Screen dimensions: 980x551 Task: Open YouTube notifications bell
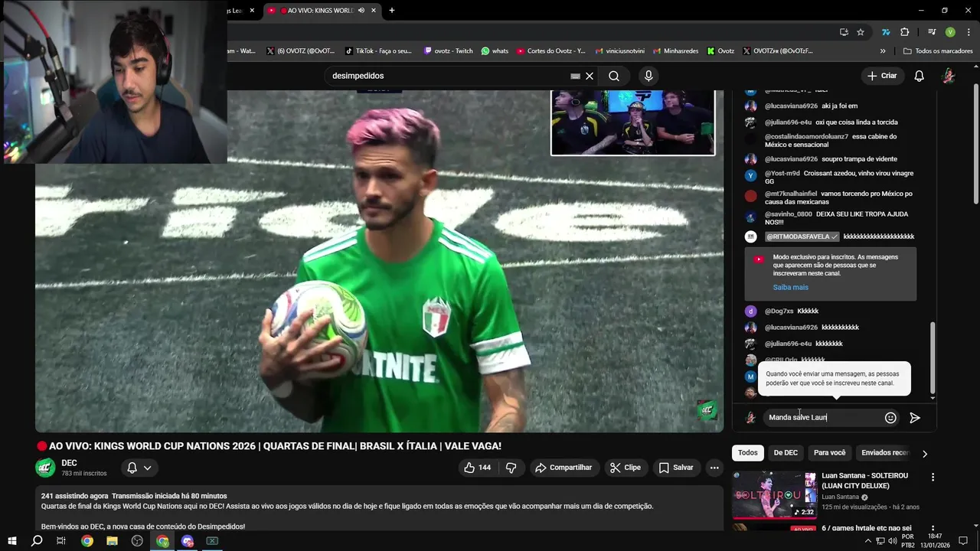click(919, 76)
